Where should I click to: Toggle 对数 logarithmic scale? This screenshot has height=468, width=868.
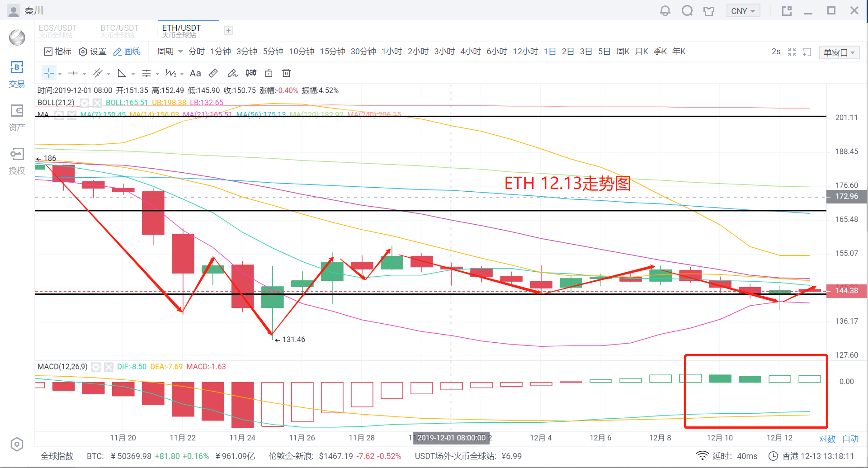(x=827, y=439)
